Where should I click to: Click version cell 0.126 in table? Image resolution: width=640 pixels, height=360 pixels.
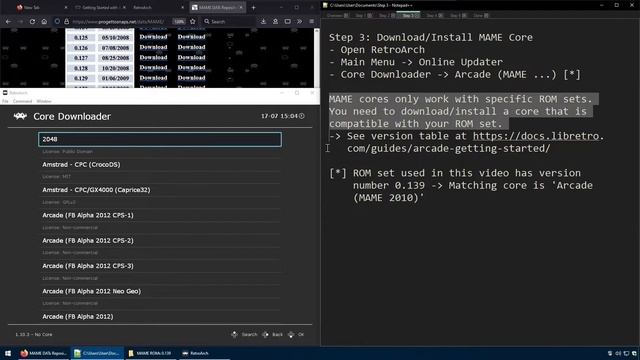click(x=81, y=47)
